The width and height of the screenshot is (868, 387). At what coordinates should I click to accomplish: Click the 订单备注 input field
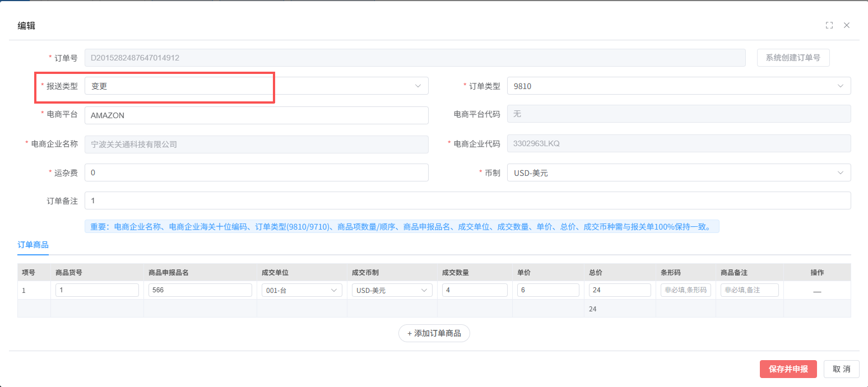(x=467, y=201)
